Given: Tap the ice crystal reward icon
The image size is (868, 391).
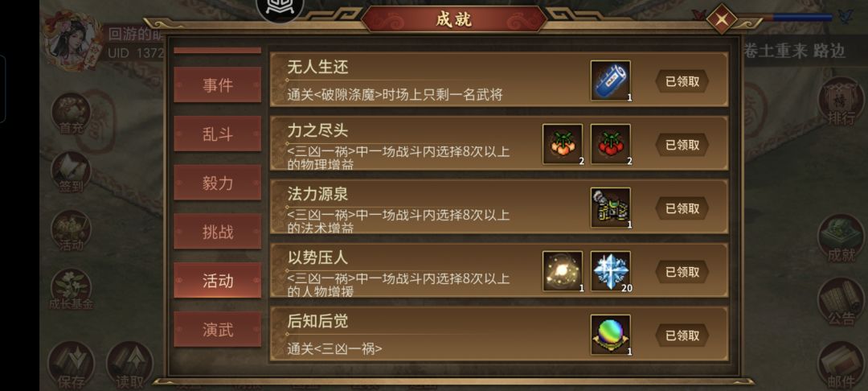Looking at the screenshot, I should [x=610, y=271].
